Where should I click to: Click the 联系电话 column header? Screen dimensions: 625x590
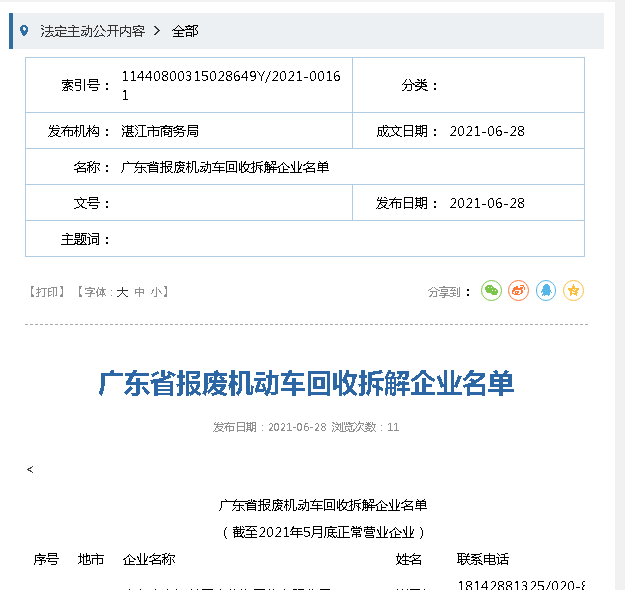pyautogui.click(x=483, y=559)
